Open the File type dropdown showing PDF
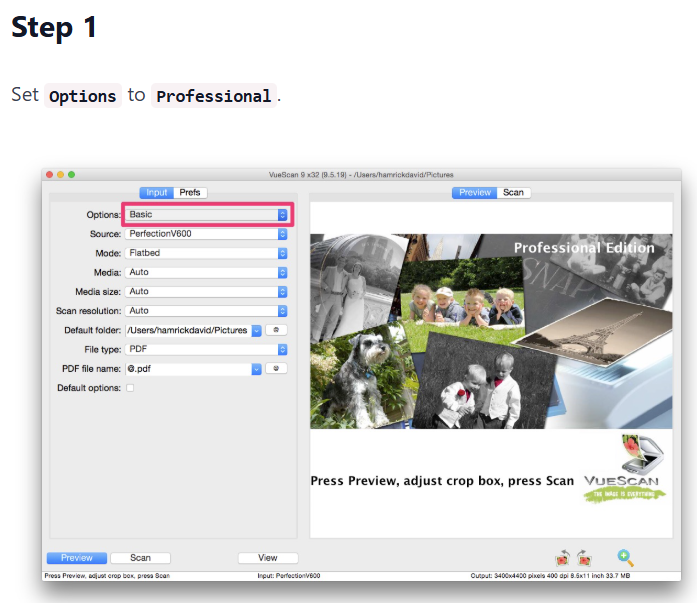 click(x=206, y=349)
